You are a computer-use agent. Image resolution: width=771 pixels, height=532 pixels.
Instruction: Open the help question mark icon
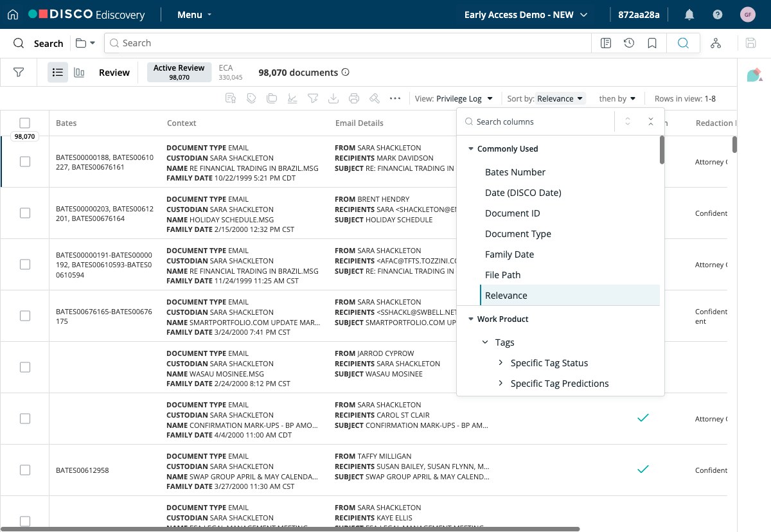[718, 14]
